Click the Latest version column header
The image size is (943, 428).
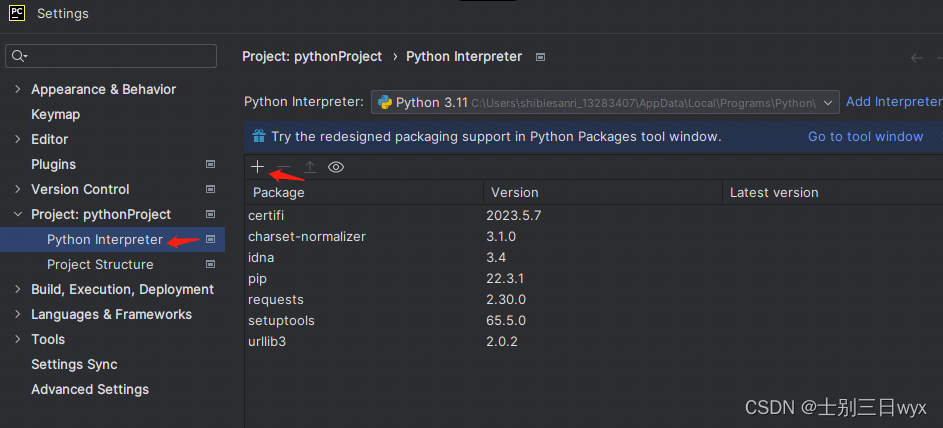click(x=832, y=192)
